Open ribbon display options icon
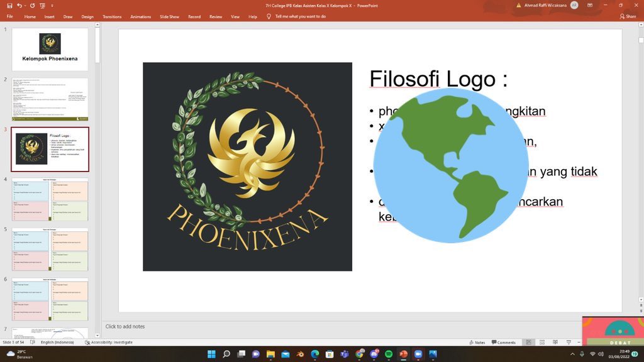The image size is (644, 362). (590, 5)
